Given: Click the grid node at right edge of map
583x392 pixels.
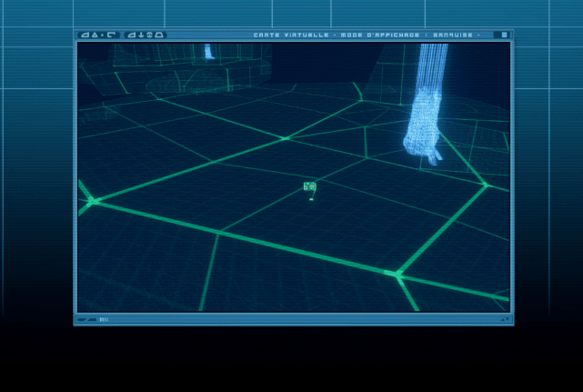Looking at the screenshot, I should click(x=486, y=185).
